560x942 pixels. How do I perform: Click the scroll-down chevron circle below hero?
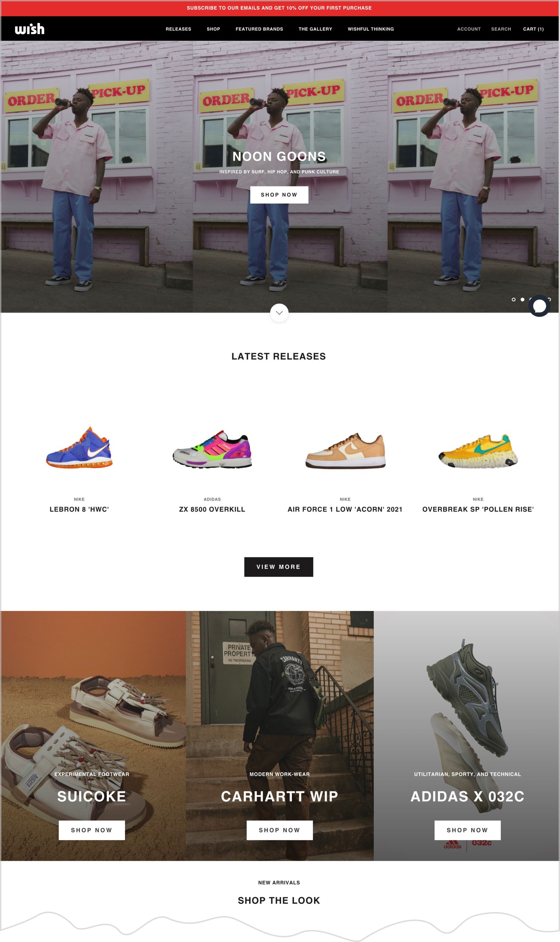point(279,313)
